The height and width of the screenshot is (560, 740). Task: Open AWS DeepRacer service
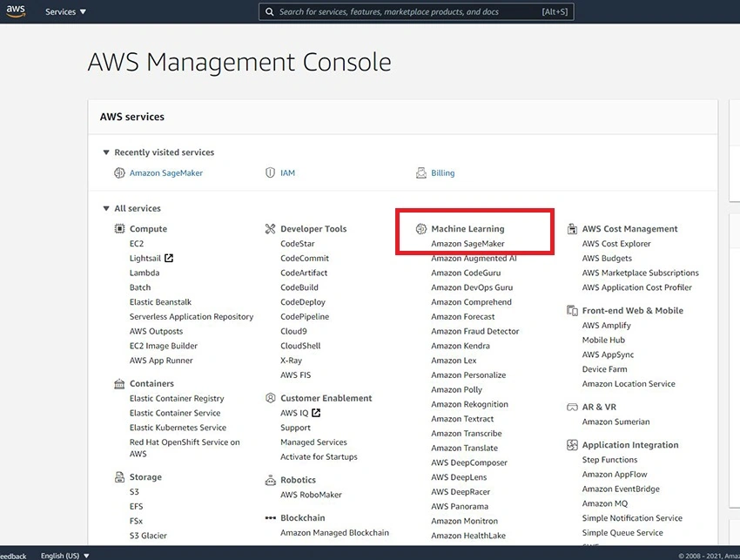coord(461,491)
